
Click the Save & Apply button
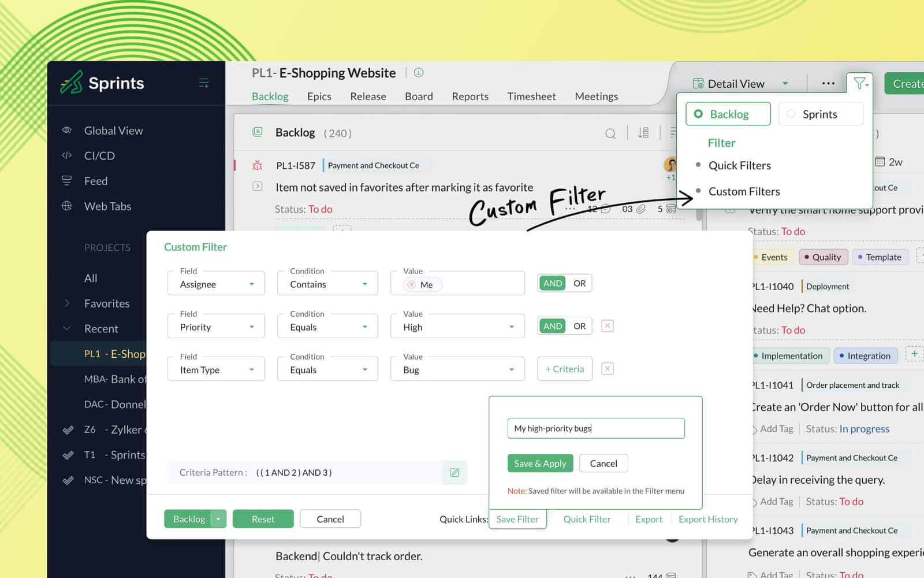point(540,464)
